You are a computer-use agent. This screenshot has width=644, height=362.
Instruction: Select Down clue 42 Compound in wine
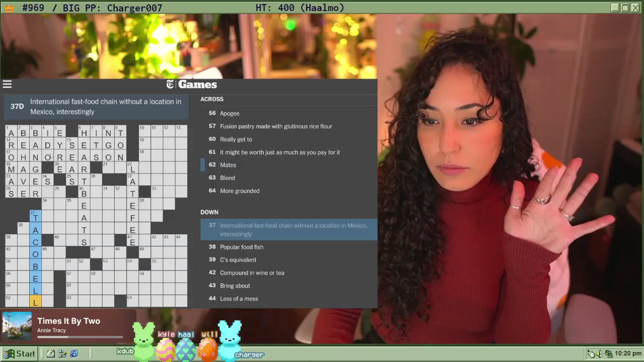(289, 273)
